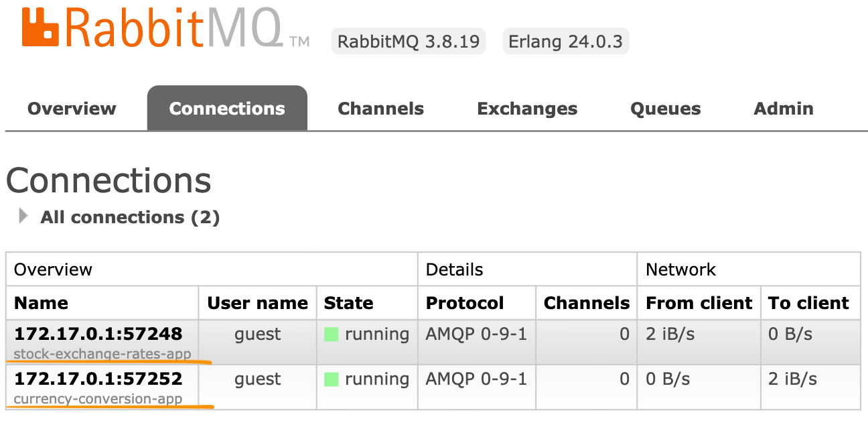Click the Name column header
This screenshot has height=425, width=868.
[40, 303]
